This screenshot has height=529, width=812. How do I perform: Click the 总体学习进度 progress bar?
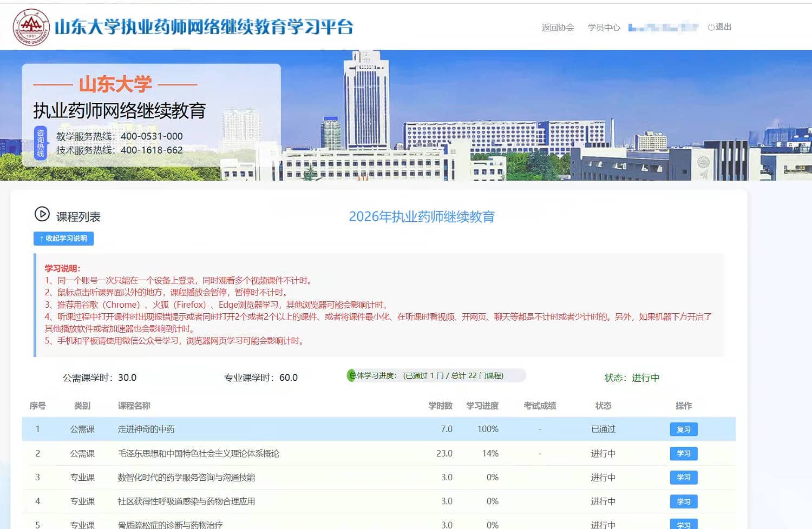[436, 375]
